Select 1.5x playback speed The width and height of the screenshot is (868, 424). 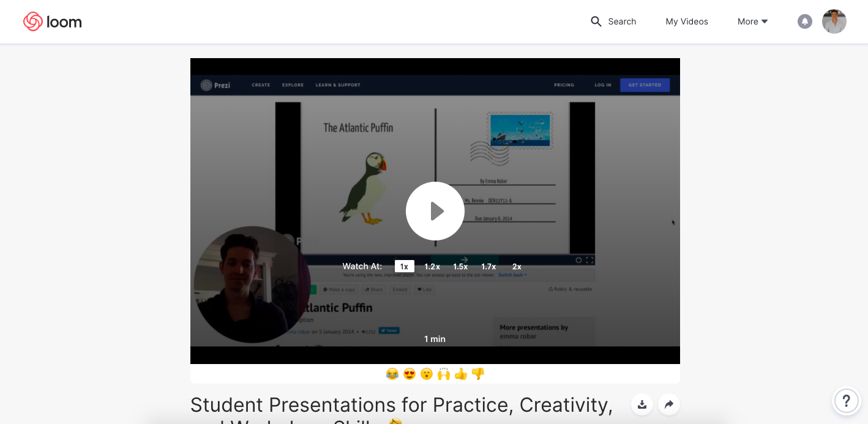click(460, 266)
